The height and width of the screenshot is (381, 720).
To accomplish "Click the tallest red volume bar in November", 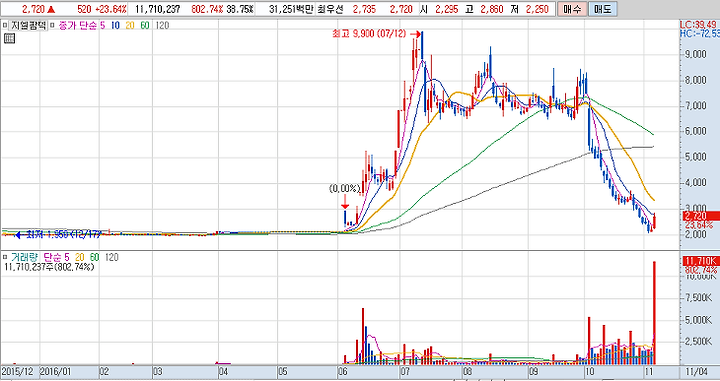I will click(x=654, y=312).
